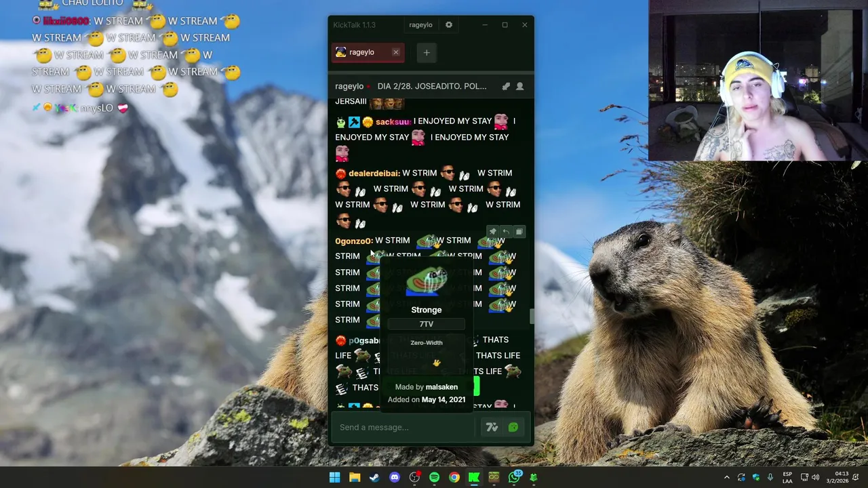Open ESP LAA language switcher
The width and height of the screenshot is (868, 488).
tap(787, 477)
